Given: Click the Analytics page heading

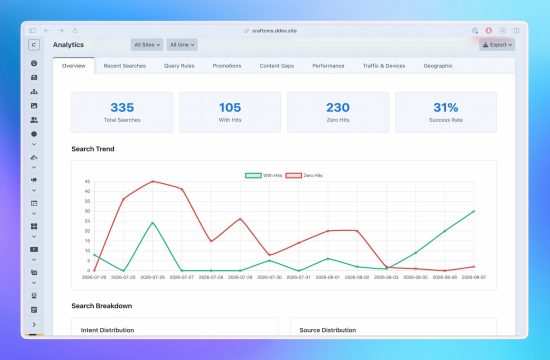Looking at the screenshot, I should (x=68, y=45).
